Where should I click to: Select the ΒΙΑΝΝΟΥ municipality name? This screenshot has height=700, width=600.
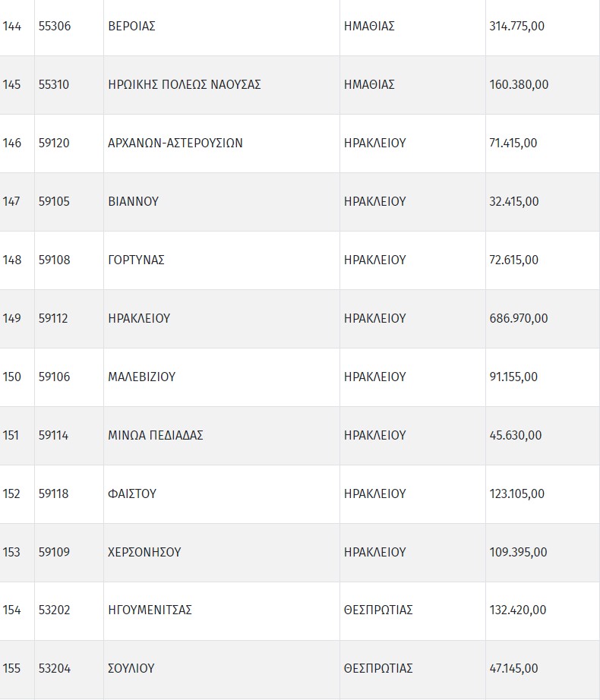(134, 202)
